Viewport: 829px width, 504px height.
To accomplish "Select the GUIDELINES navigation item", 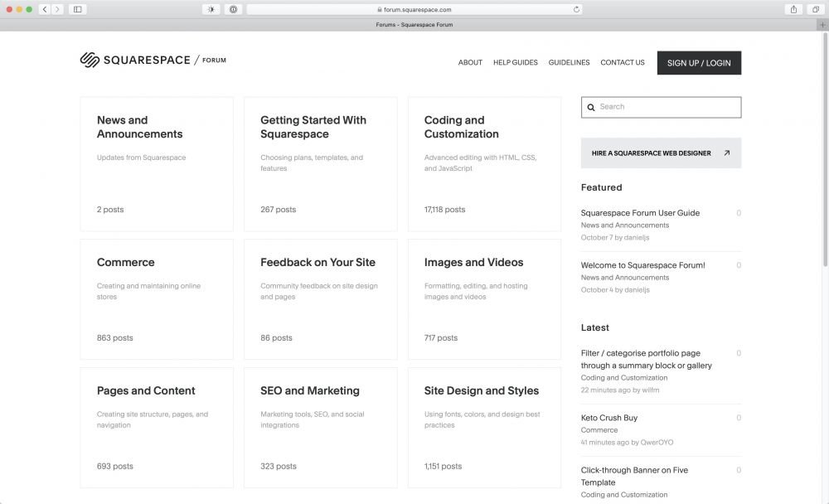I will [x=568, y=62].
